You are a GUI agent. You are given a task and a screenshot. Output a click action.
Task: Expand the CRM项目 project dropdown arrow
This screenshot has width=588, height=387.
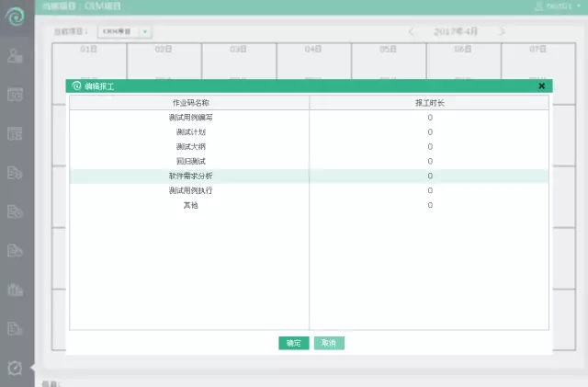tap(145, 31)
